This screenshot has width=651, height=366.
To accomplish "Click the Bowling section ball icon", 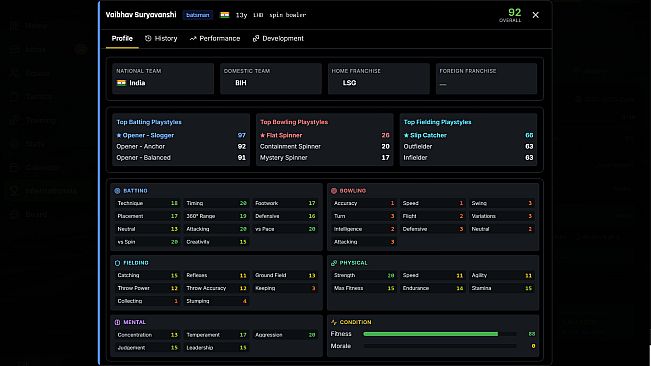I will coord(334,191).
